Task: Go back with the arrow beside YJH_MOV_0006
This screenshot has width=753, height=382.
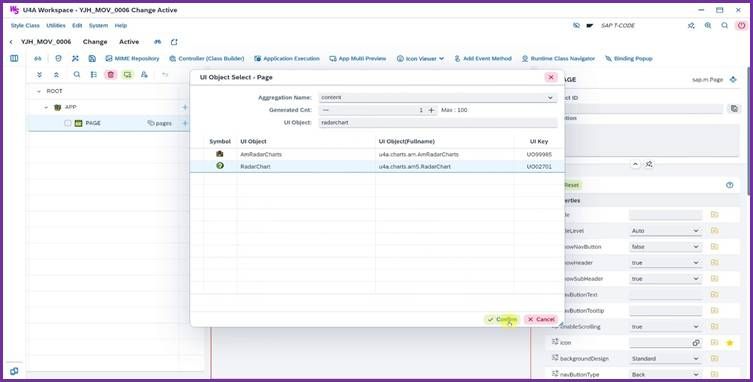Action: pos(11,42)
